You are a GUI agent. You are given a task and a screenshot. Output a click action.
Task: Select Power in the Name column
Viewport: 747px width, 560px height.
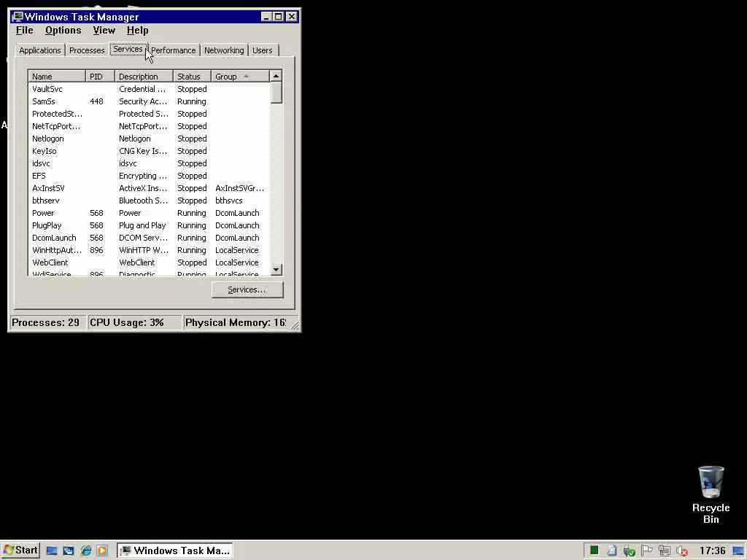pos(43,213)
